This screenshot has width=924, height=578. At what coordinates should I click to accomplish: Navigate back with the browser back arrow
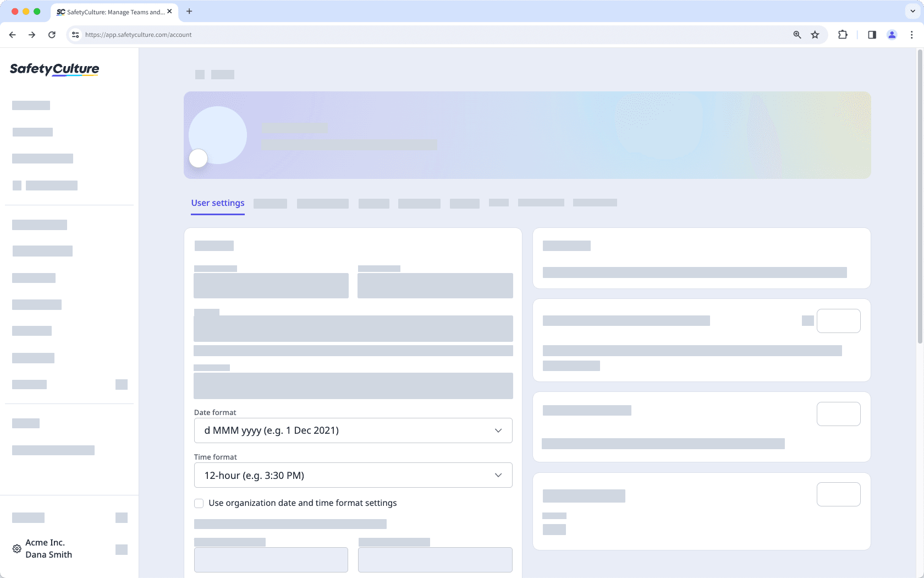coord(12,34)
